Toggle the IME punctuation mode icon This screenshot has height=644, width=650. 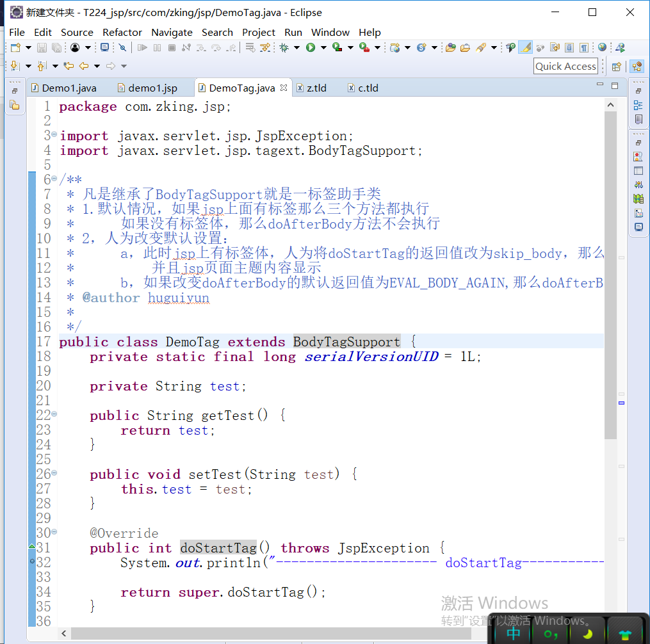[x=551, y=634]
